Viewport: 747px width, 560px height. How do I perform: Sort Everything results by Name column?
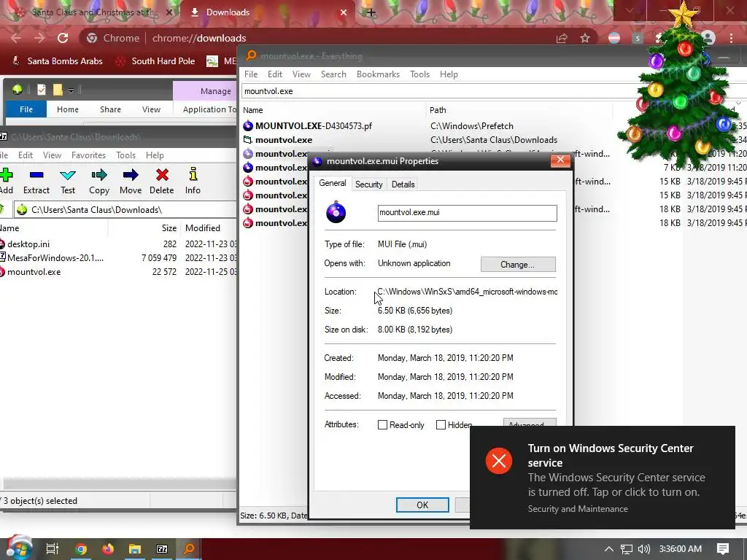(x=253, y=110)
